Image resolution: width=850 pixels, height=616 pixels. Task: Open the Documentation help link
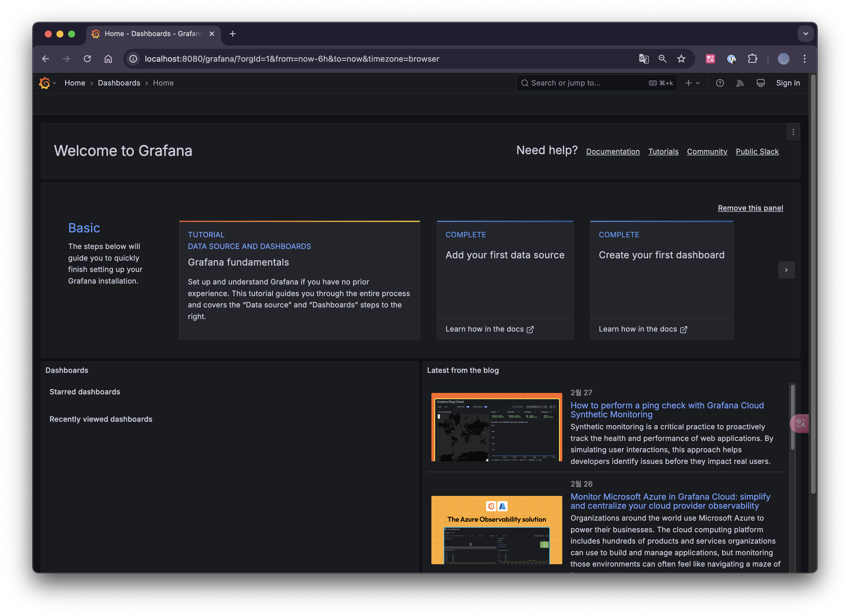coord(613,151)
